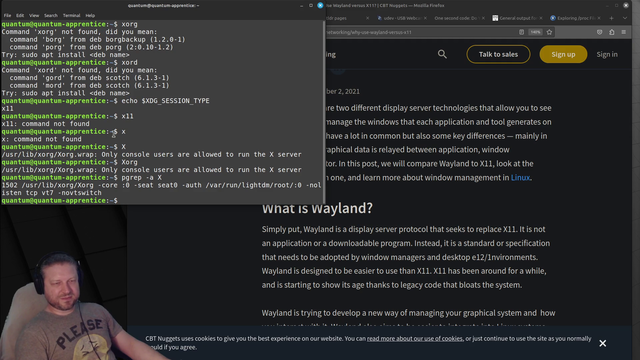Open the Firefox shield protection icon
The height and width of the screenshot is (360, 640).
[x=599, y=32]
